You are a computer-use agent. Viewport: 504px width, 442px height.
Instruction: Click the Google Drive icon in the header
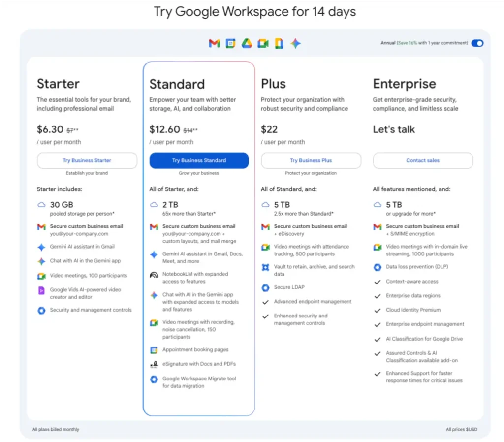click(246, 43)
